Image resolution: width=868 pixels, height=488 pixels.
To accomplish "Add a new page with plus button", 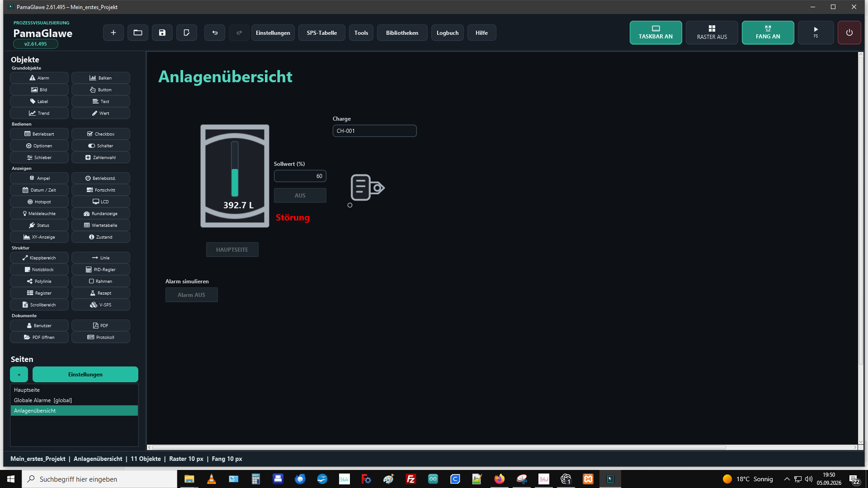I will pyautogui.click(x=19, y=374).
